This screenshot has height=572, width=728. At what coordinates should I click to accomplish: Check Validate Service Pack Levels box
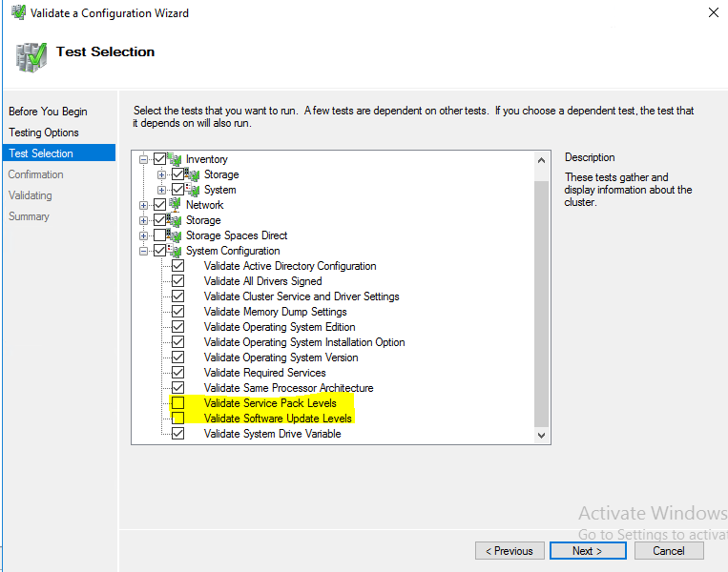177,402
